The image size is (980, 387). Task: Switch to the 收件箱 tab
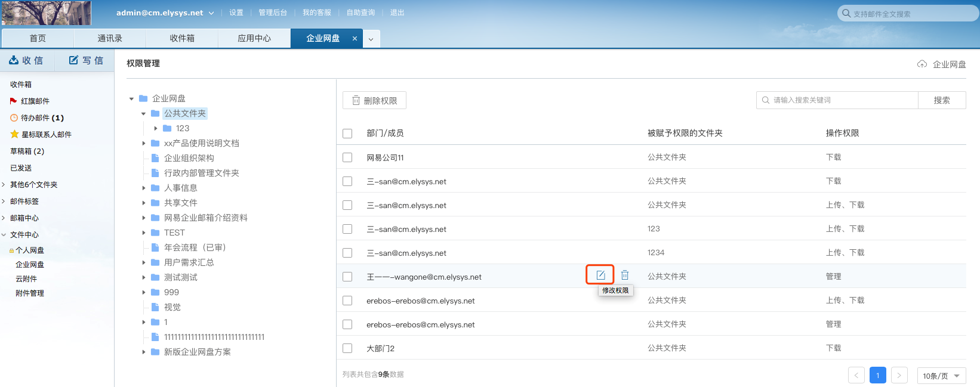(182, 38)
